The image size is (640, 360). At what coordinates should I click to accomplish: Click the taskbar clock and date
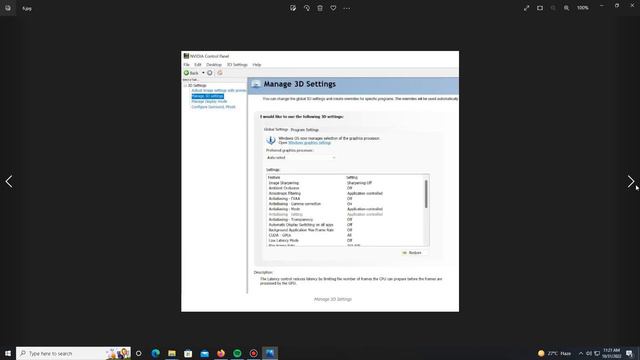point(611,353)
